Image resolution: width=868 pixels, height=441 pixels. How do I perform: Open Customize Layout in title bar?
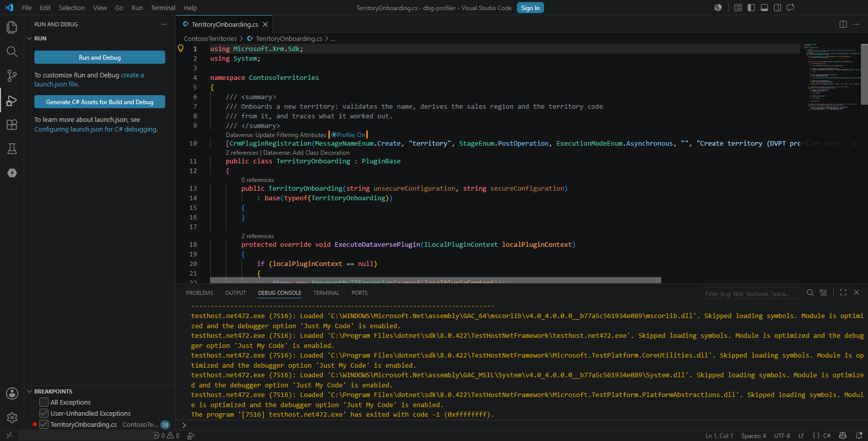[738, 8]
